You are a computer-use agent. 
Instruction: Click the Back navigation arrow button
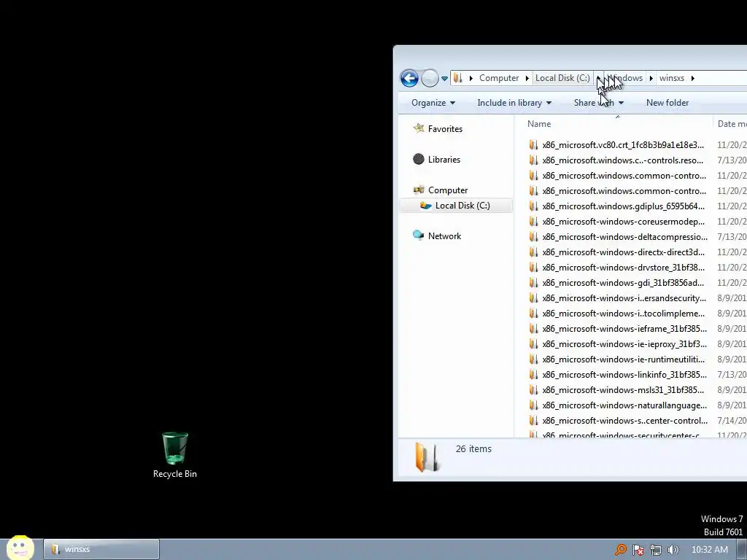click(x=409, y=78)
